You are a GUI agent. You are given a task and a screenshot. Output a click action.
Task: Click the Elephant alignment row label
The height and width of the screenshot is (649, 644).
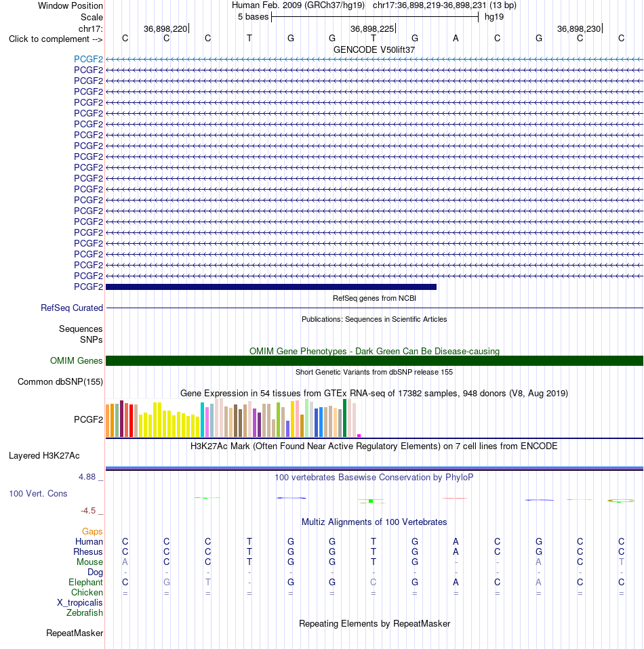[85, 583]
